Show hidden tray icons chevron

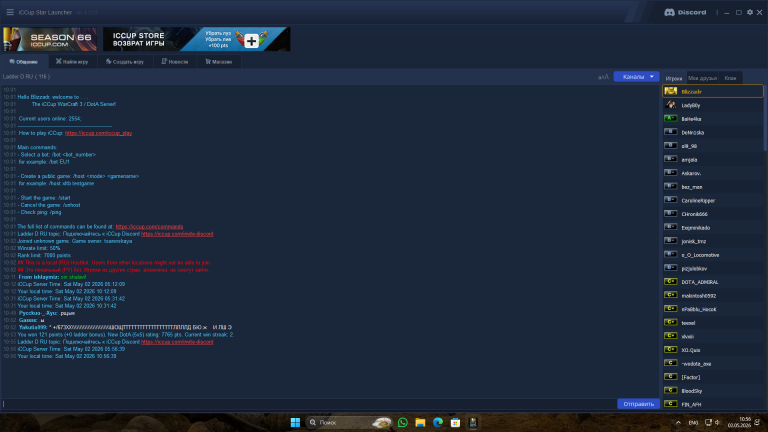click(678, 422)
